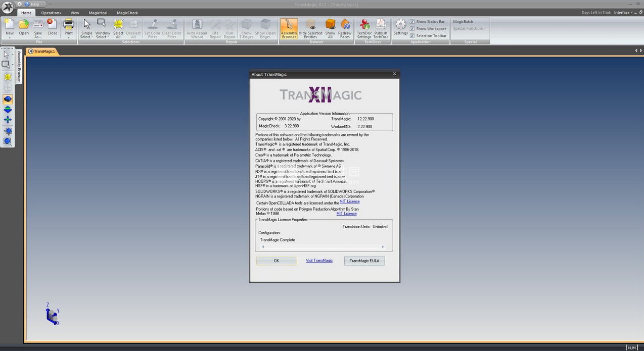The height and width of the screenshot is (351, 644).
Task: Click the document tabs scroll-right arrow
Action: [641, 51]
